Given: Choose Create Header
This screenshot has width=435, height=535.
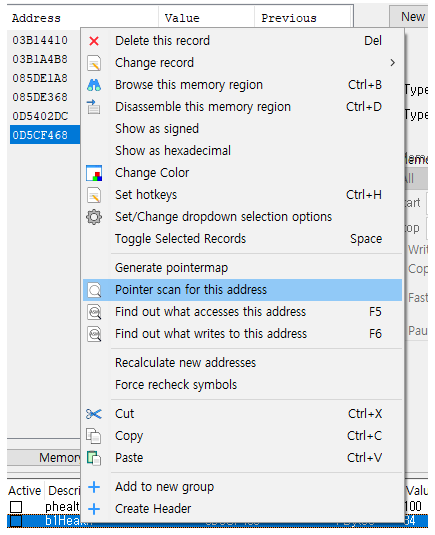Looking at the screenshot, I should (x=243, y=509).
